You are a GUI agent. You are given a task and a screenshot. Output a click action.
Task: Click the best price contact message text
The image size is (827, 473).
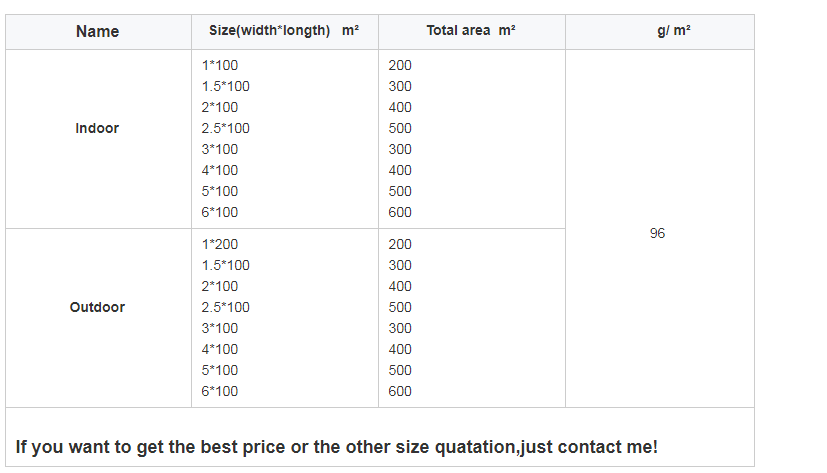pos(337,447)
